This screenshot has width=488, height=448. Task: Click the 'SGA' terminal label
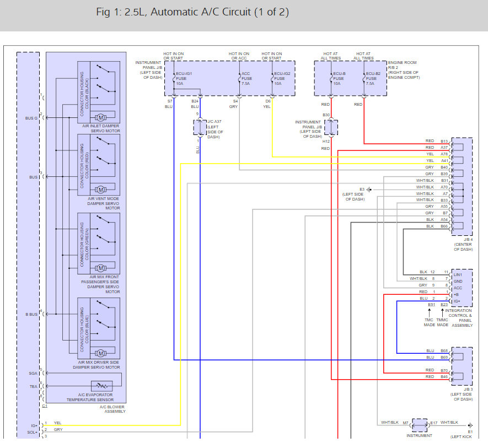coord(33,374)
